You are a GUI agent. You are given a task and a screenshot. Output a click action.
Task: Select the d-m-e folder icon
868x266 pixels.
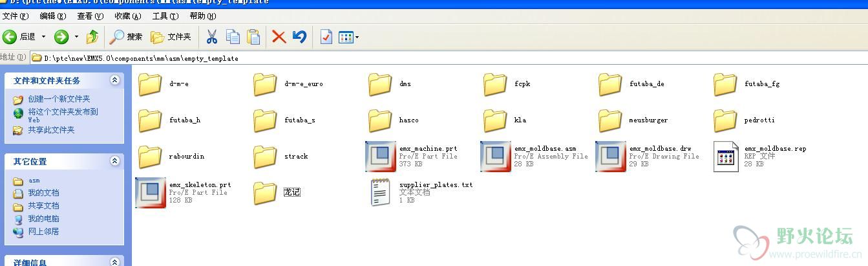(150, 84)
